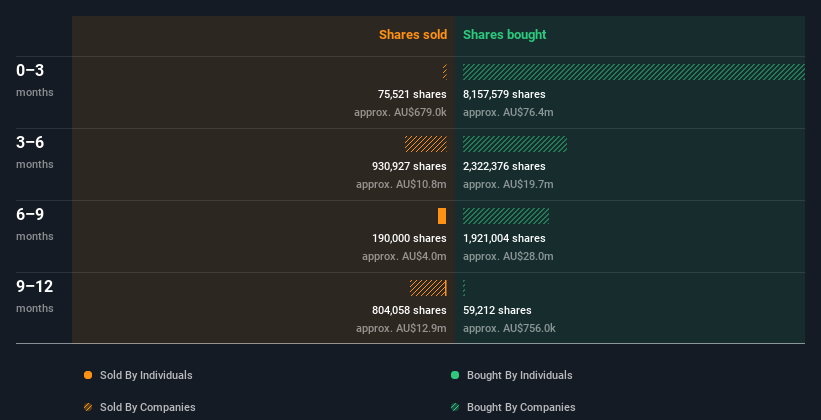Click the 0–3 months bought bar
This screenshot has width=821, height=420.
[634, 72]
